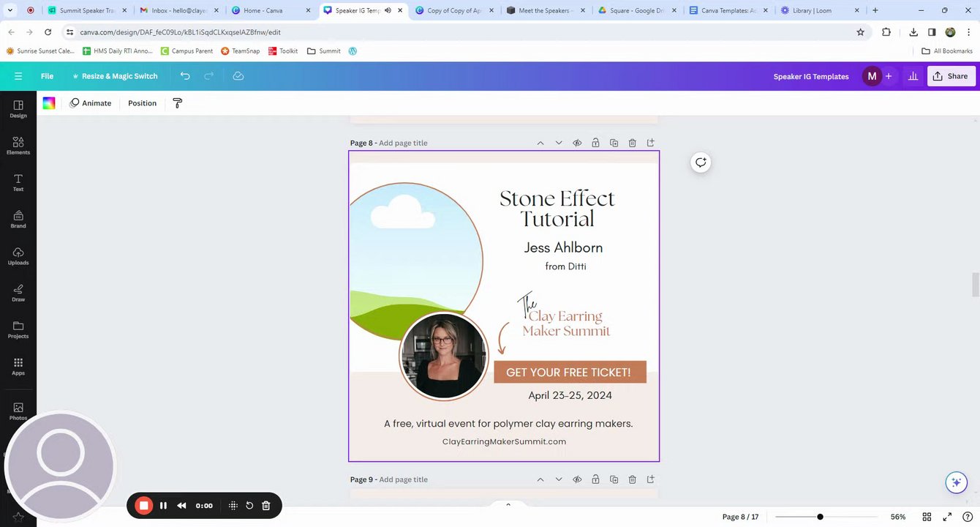980x527 pixels.
Task: Move Page 8 up
Action: click(540, 143)
